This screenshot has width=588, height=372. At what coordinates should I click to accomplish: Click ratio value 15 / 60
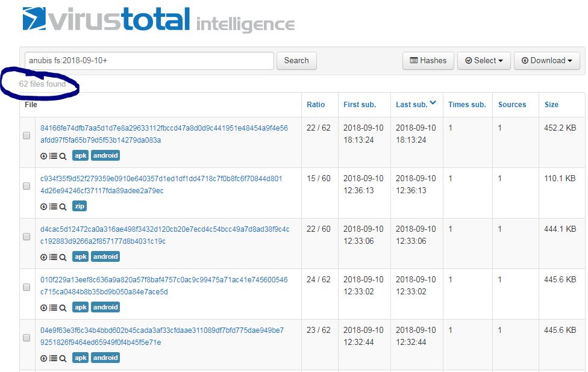click(x=318, y=178)
